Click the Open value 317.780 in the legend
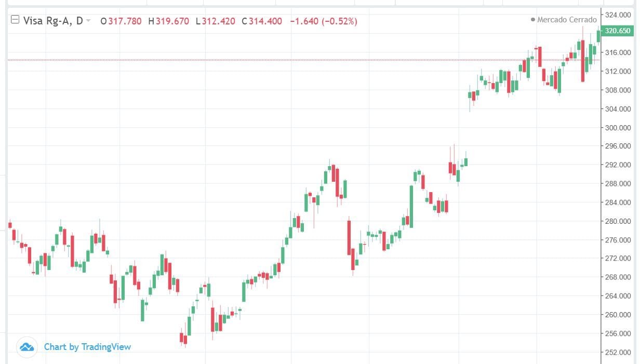This screenshot has width=640, height=364. point(125,21)
